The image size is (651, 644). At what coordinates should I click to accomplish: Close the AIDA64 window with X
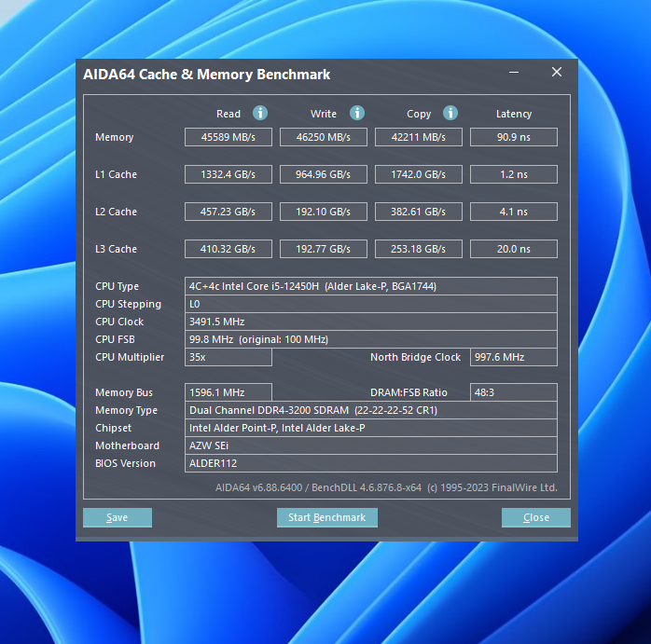pos(557,72)
